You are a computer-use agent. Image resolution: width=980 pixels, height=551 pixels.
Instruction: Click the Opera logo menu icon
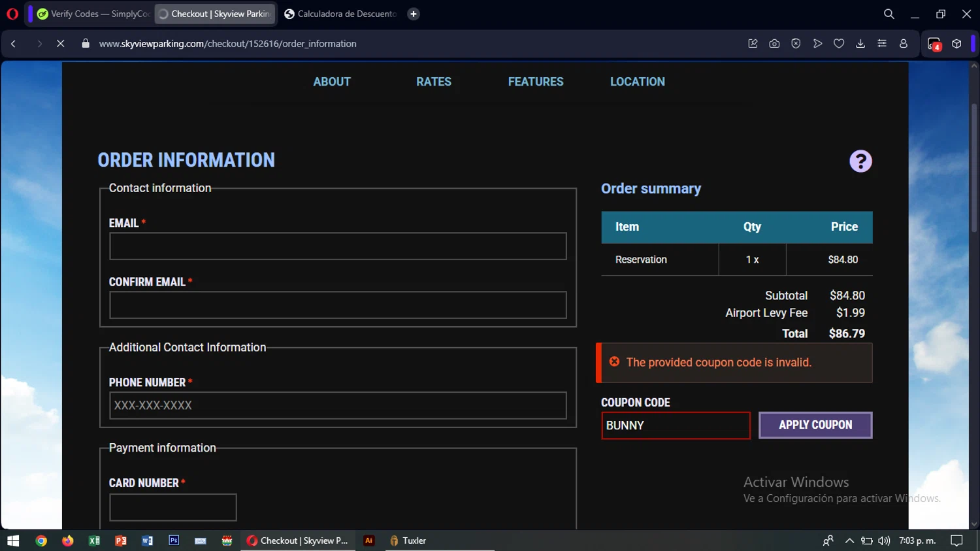[12, 14]
